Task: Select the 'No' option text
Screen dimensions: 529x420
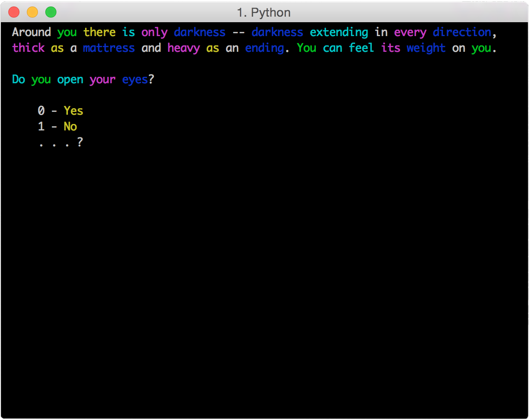Action: click(70, 126)
